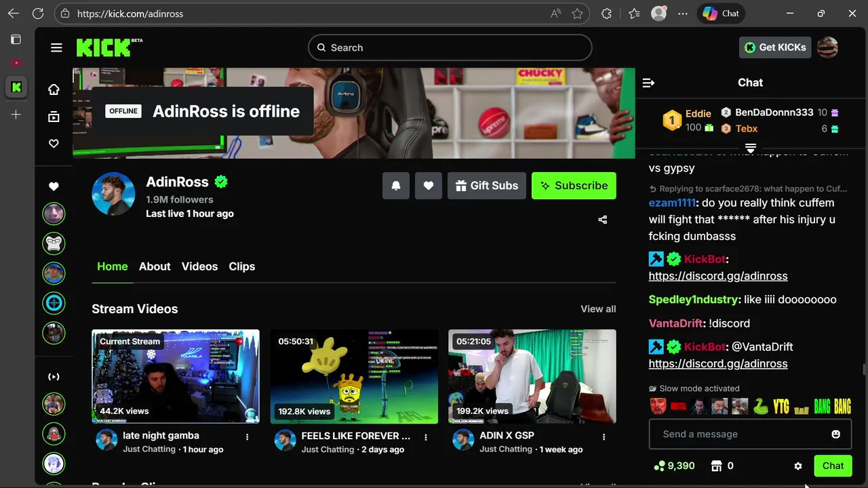Click BenDaDonnn333 on leaderboard
This screenshot has height=488, width=868.
[x=774, y=113]
